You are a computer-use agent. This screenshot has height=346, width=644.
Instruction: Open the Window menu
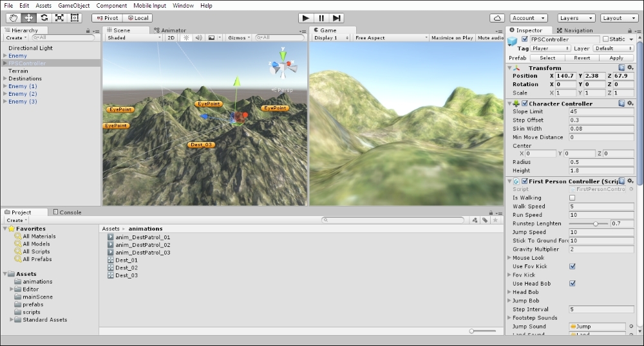tap(183, 5)
